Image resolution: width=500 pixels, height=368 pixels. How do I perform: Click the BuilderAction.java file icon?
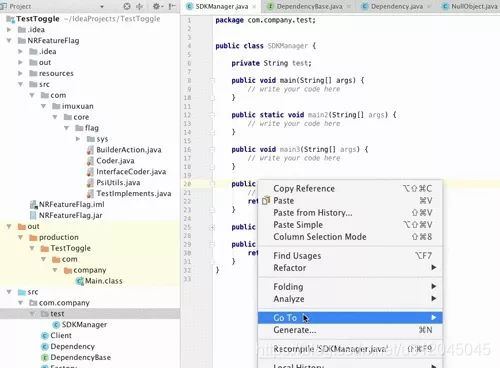click(x=90, y=150)
